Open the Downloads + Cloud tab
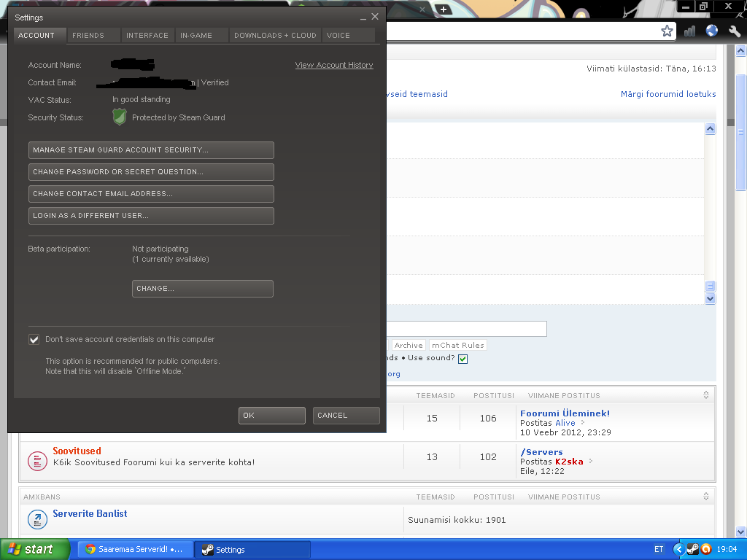 [x=275, y=35]
